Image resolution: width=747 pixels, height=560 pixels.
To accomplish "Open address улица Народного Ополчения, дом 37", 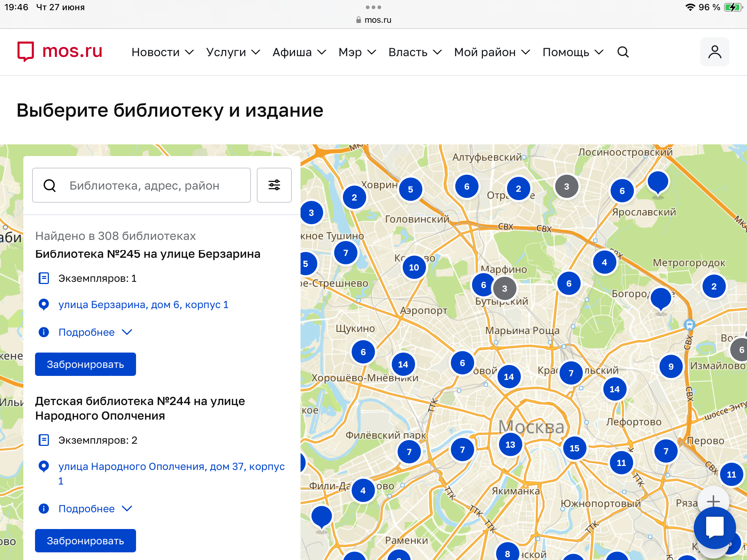I will click(171, 474).
